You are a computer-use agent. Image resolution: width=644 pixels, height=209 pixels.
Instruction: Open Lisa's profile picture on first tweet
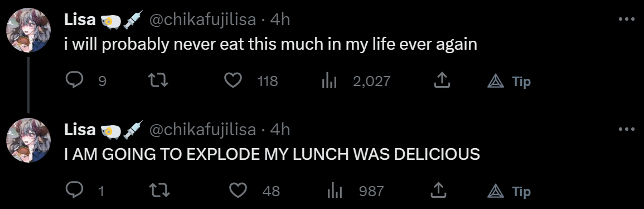(x=28, y=30)
